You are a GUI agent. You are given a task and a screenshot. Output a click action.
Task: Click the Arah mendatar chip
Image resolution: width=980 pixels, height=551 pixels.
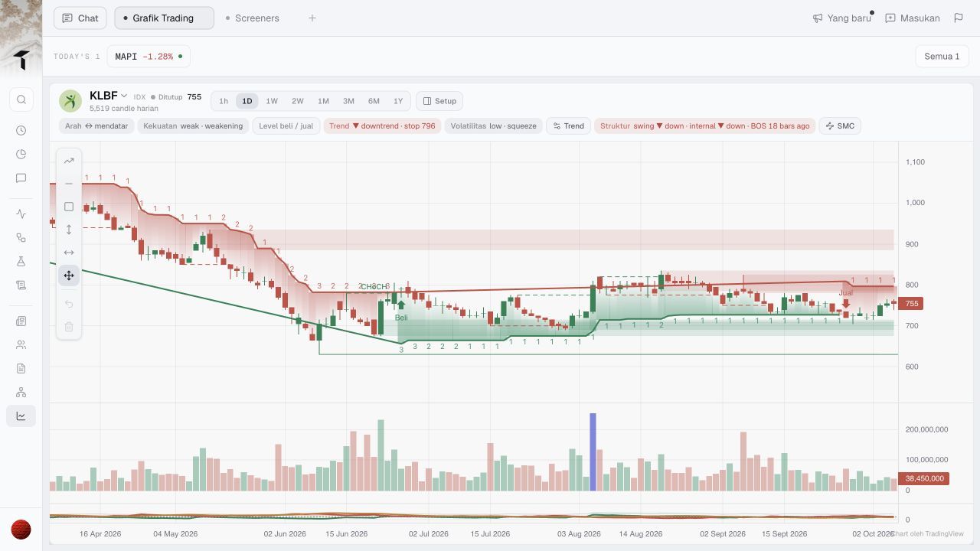point(96,126)
